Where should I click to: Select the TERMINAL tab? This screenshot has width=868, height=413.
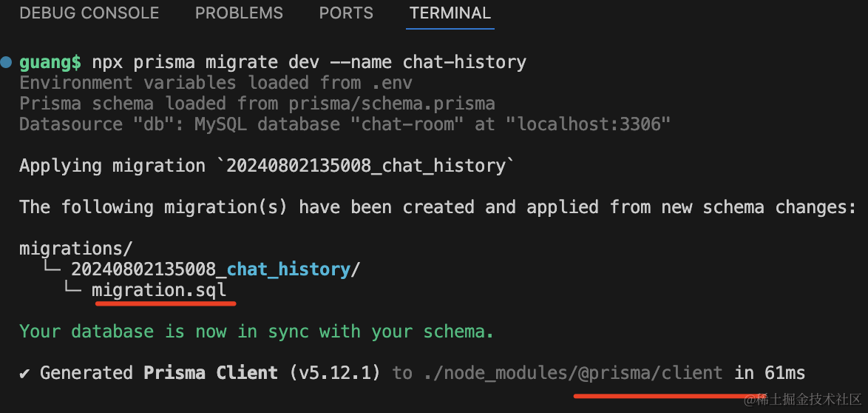click(450, 13)
